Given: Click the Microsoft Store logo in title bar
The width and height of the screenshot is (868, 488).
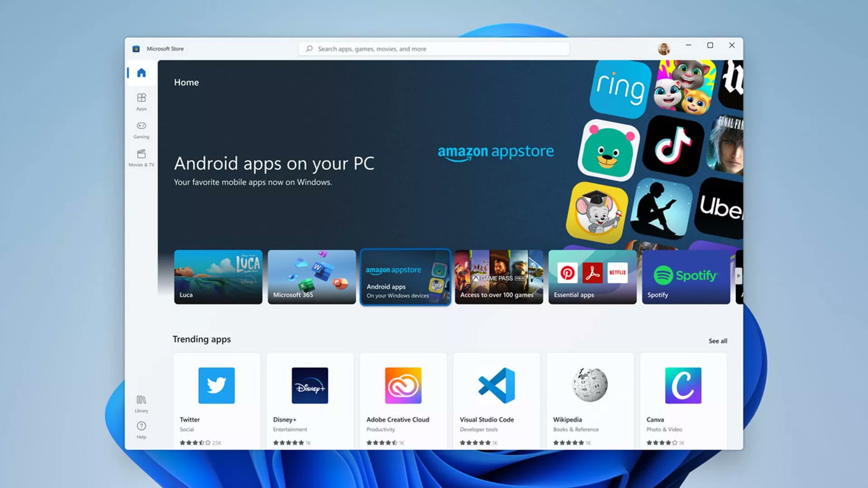Looking at the screenshot, I should (x=136, y=49).
